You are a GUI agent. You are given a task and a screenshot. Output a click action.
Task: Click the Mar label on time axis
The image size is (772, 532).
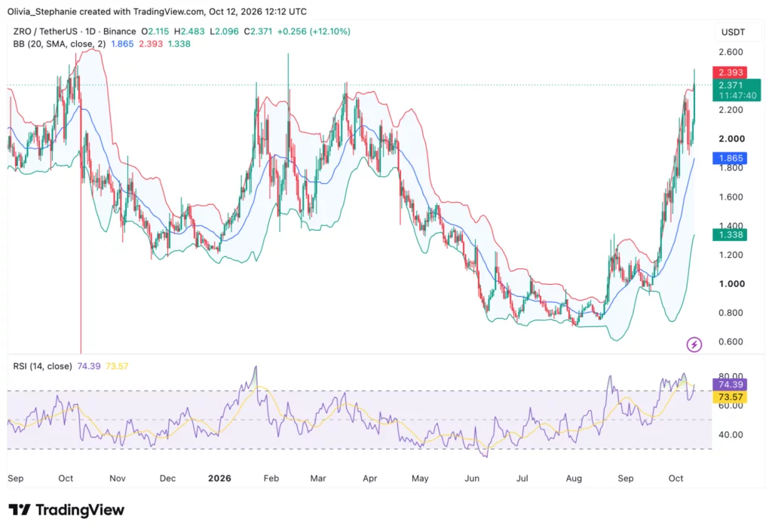318,478
